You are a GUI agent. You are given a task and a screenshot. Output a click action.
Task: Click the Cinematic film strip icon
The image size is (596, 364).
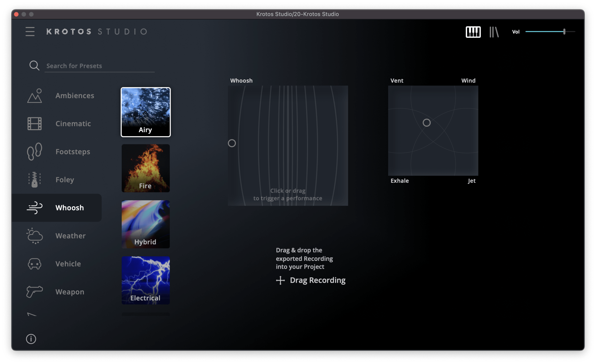[x=34, y=124]
